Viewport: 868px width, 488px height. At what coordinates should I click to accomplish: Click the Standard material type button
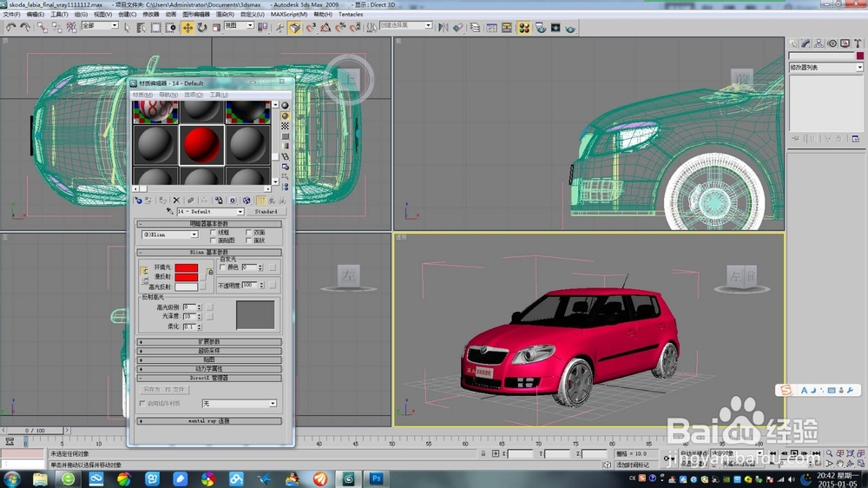266,212
